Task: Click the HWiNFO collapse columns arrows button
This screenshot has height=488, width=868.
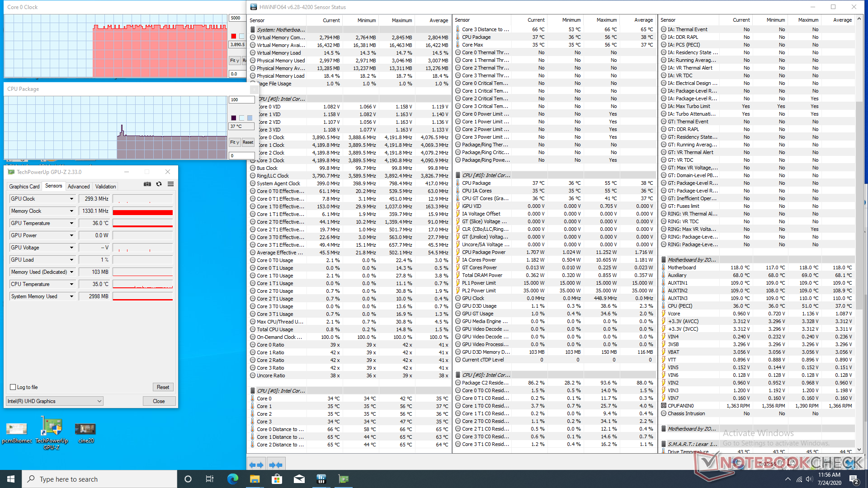Action: coord(275,465)
